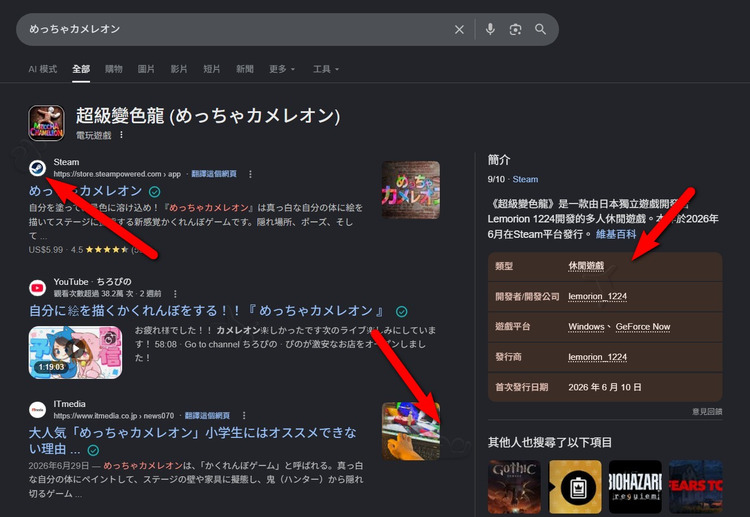
Task: Click the YouTube favicon icon
Action: (37, 287)
